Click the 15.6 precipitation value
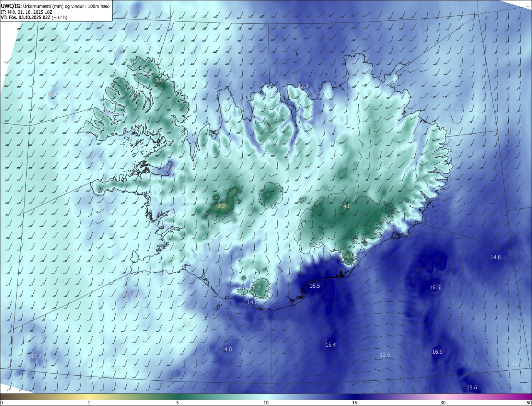Image resolution: width=532 pixels, height=406 pixels. pyautogui.click(x=472, y=387)
